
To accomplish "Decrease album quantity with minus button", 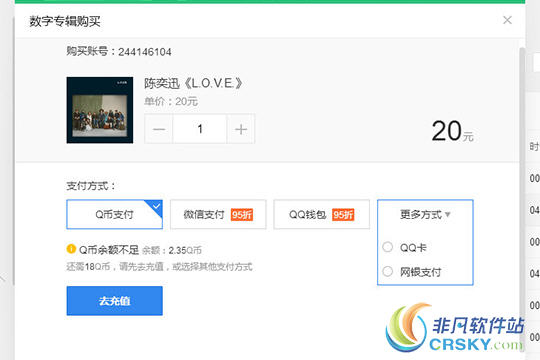I will tap(159, 129).
